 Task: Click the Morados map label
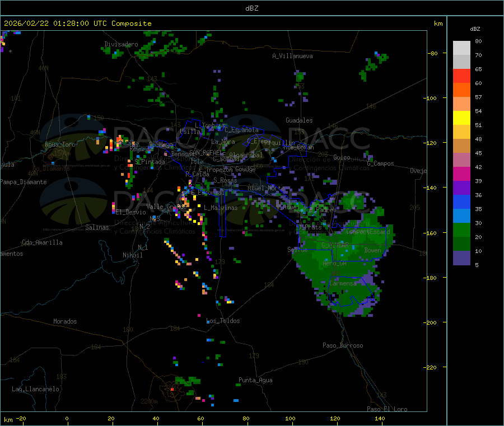65,321
